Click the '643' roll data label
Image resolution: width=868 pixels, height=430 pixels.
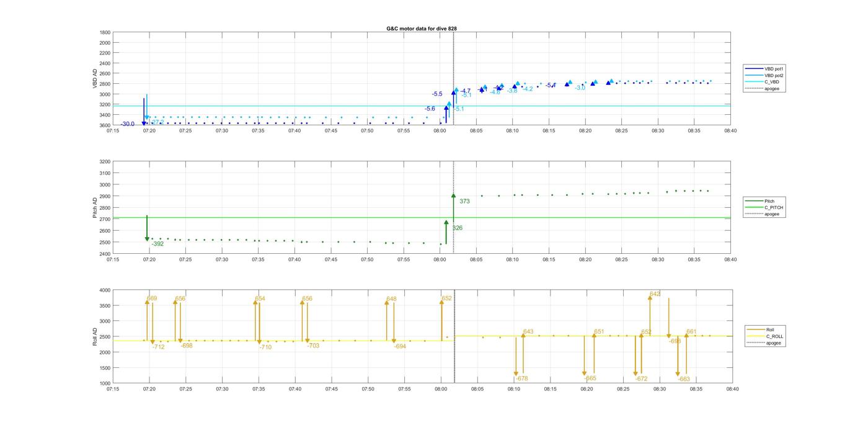click(x=528, y=331)
